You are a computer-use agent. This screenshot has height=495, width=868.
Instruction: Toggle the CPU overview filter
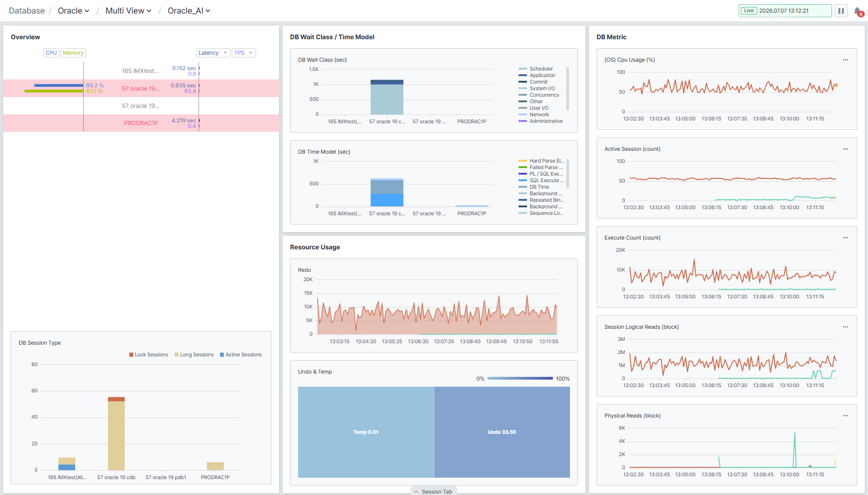pyautogui.click(x=51, y=53)
